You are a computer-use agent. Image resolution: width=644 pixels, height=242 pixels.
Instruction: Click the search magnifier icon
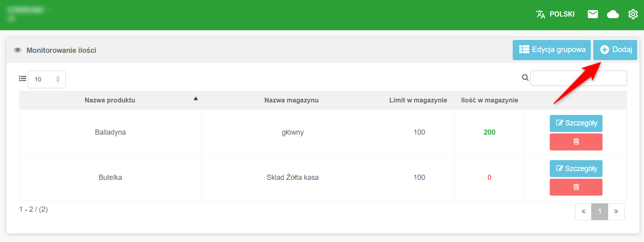point(525,78)
